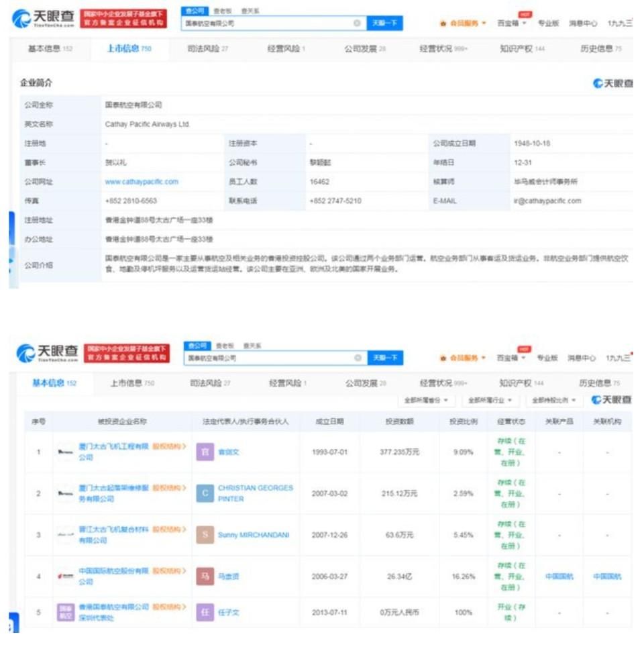Click 中国国航 under 关联机构 column
Viewport: 644px width, 649px height.
[607, 576]
